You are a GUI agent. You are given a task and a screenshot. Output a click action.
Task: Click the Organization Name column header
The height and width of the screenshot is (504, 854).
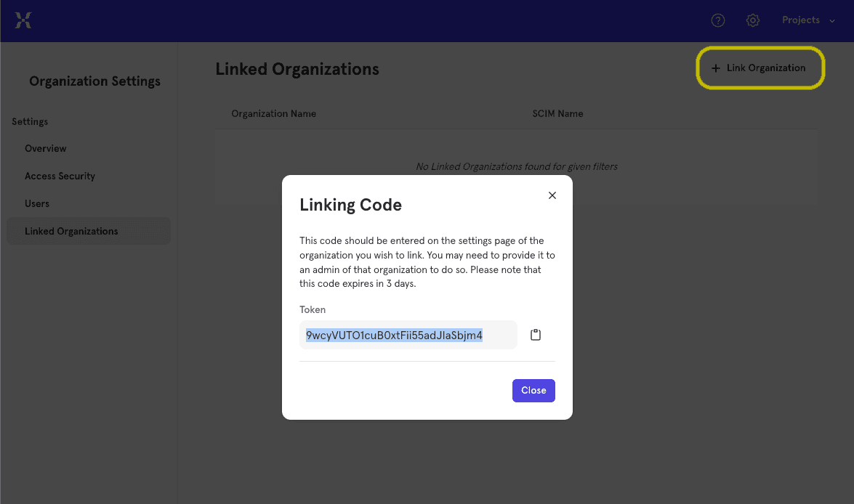[273, 113]
